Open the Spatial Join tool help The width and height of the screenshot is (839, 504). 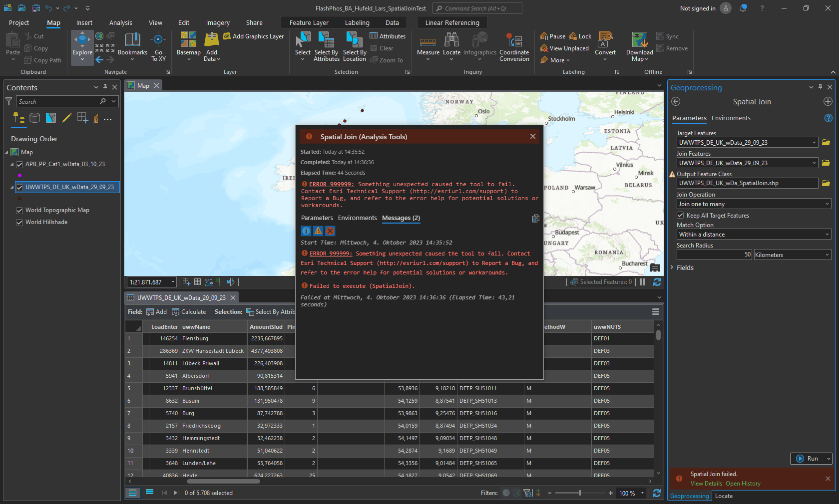(828, 118)
